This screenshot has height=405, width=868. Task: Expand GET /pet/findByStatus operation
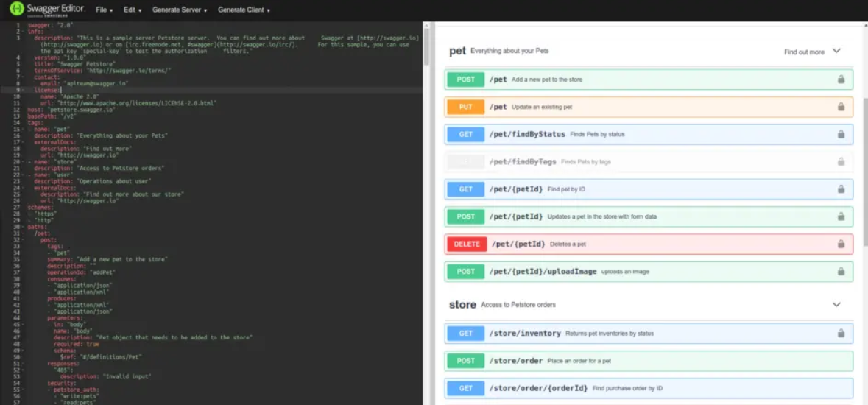pyautogui.click(x=649, y=134)
